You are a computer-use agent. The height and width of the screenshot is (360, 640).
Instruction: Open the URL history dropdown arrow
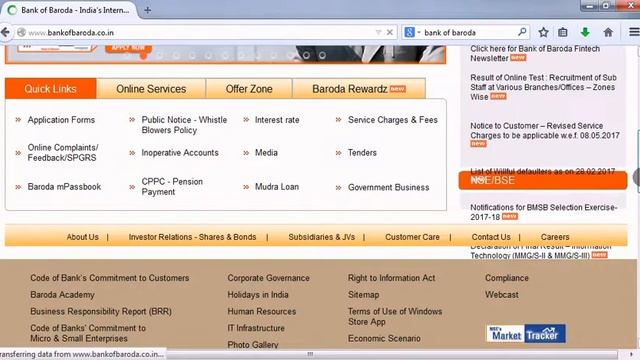pos(378,32)
